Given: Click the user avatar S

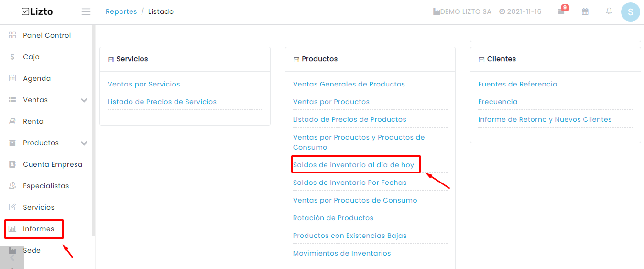Looking at the screenshot, I should 630,12.
